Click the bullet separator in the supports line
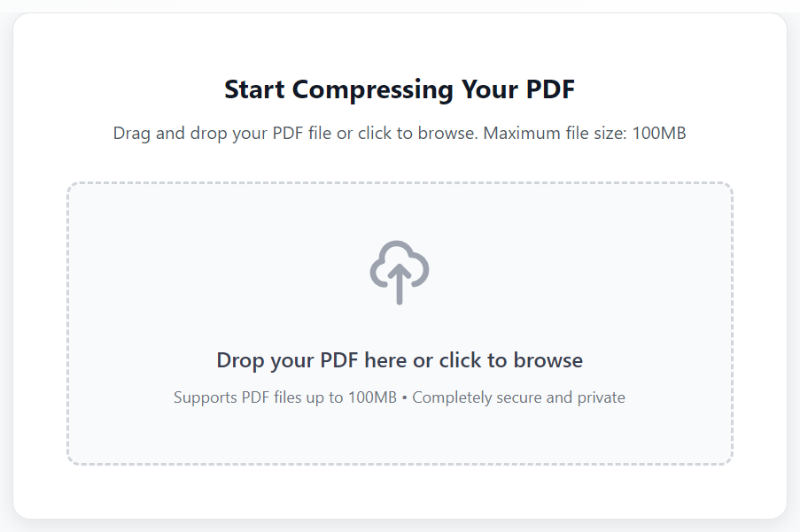The height and width of the screenshot is (532, 800). coord(405,397)
